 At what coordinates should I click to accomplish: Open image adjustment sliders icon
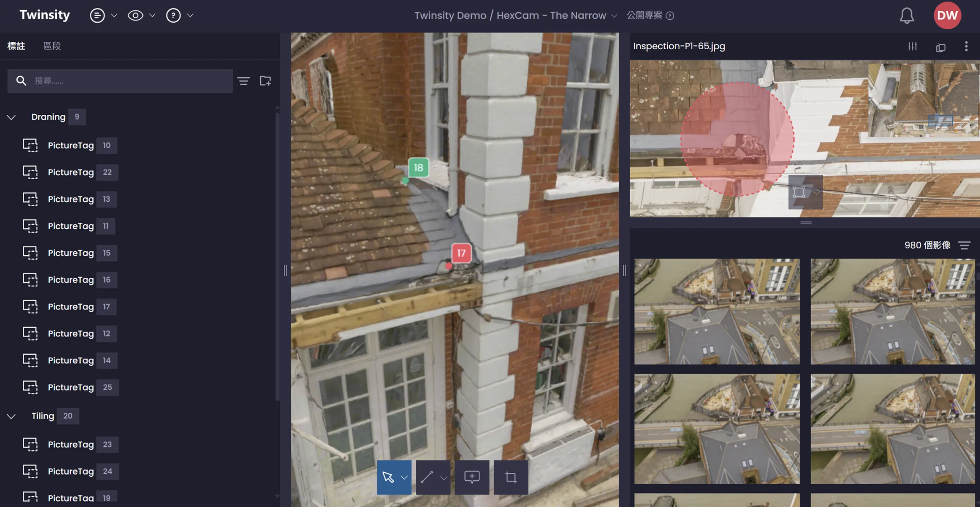pyautogui.click(x=912, y=46)
